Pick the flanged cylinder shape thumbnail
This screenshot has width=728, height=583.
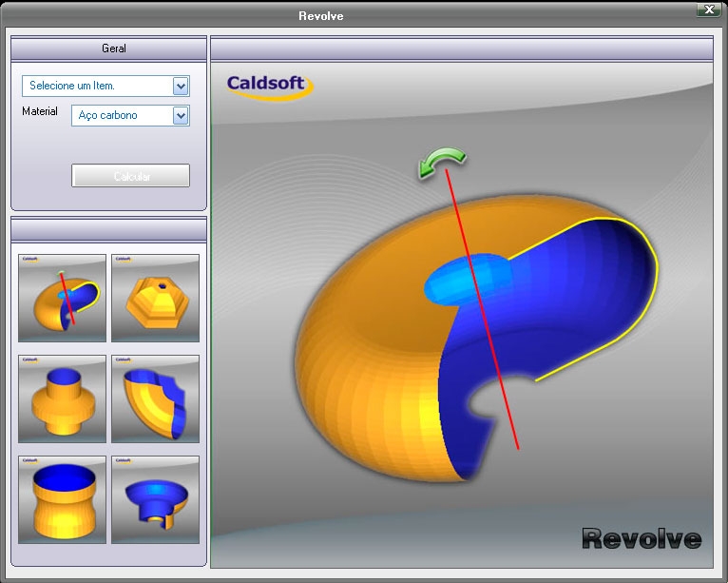tap(62, 398)
